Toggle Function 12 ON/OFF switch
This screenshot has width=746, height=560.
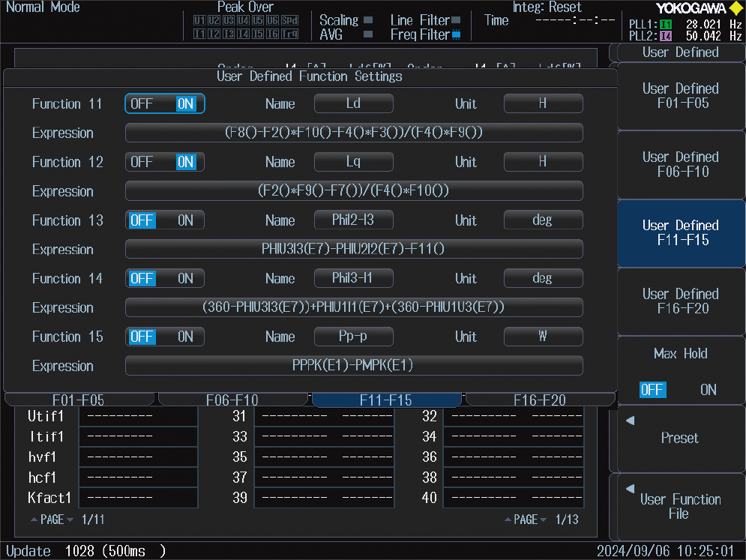click(165, 162)
